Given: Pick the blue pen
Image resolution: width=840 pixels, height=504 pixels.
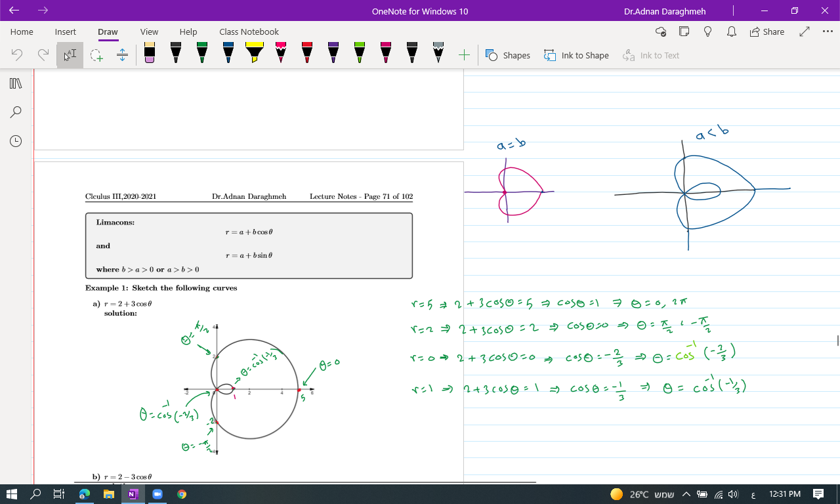Looking at the screenshot, I should tap(228, 53).
